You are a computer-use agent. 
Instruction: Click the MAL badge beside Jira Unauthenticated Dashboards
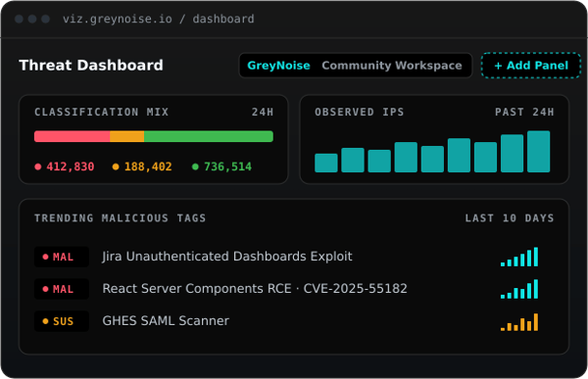[62, 257]
